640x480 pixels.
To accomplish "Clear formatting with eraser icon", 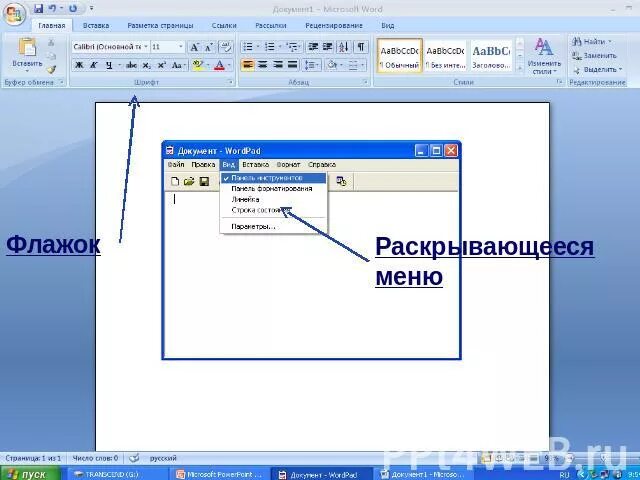I will [x=226, y=47].
